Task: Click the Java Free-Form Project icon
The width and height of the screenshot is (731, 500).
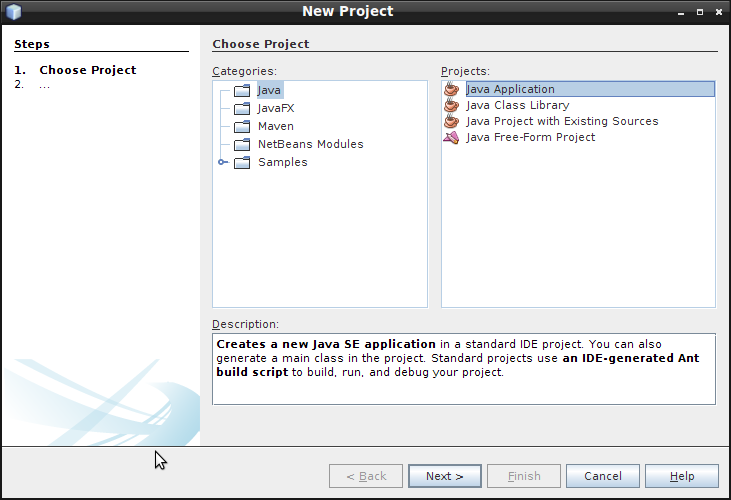Action: [452, 137]
